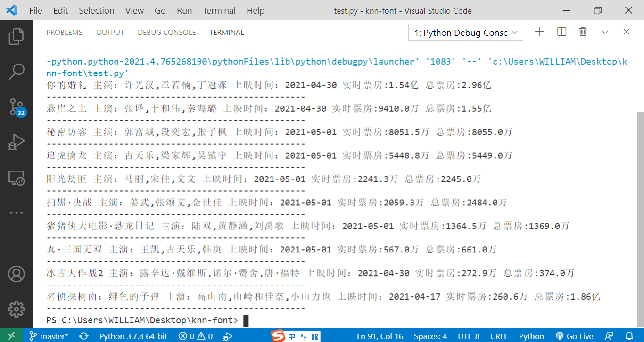Select Python language mode
Viewport: 644px width, 342px height.
[531, 336]
